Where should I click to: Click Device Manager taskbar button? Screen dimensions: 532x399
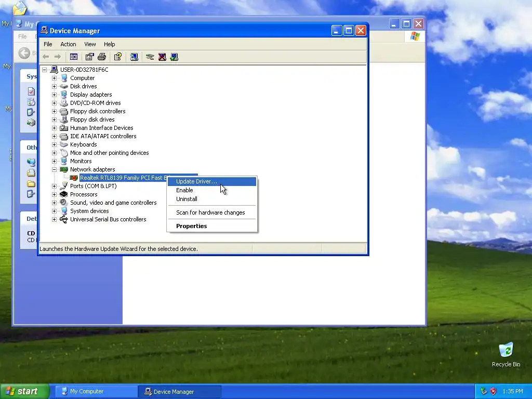[180, 392]
